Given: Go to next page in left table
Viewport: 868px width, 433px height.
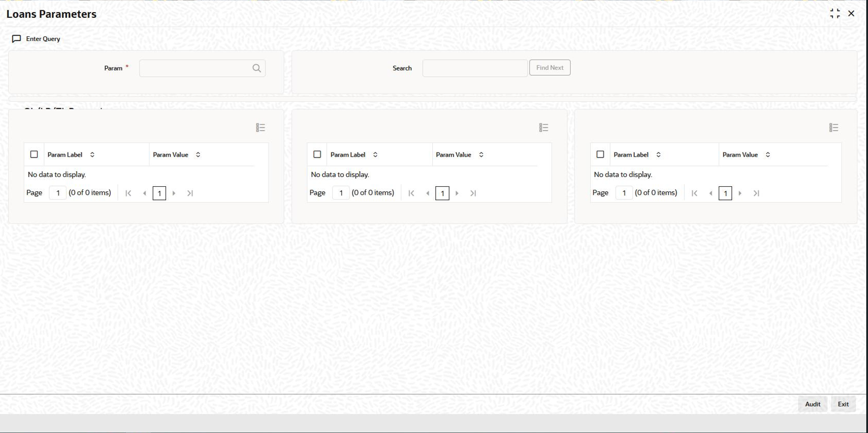Looking at the screenshot, I should [174, 193].
